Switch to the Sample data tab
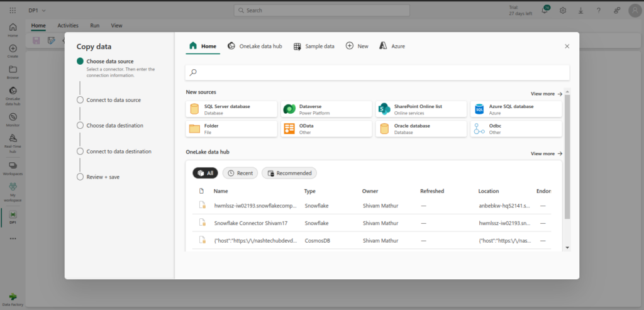 [314, 47]
